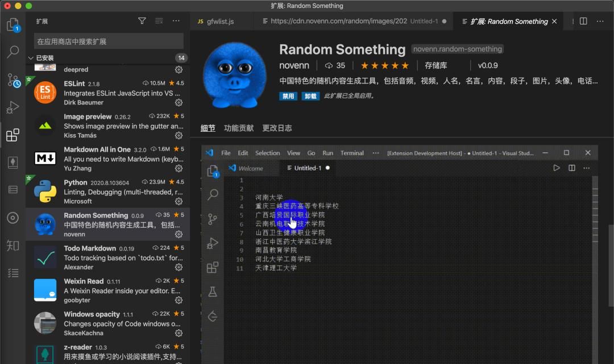Open the Source Control view
The height and width of the screenshot is (364, 614).
pos(13,80)
